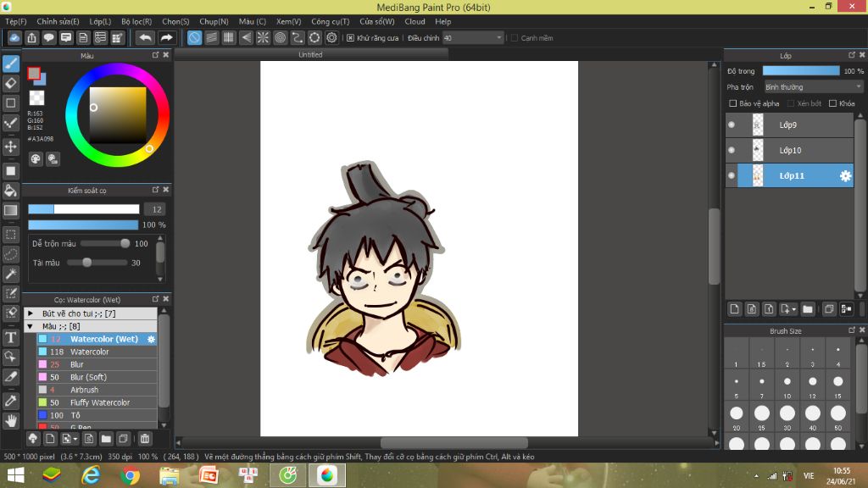Open Lớp11 layer settings gear

pyautogui.click(x=845, y=176)
